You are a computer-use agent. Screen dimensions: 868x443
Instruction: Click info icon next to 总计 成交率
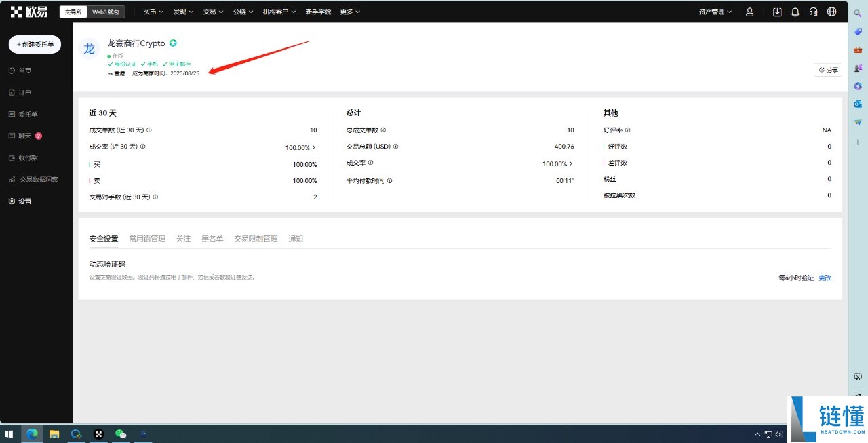[x=370, y=163]
